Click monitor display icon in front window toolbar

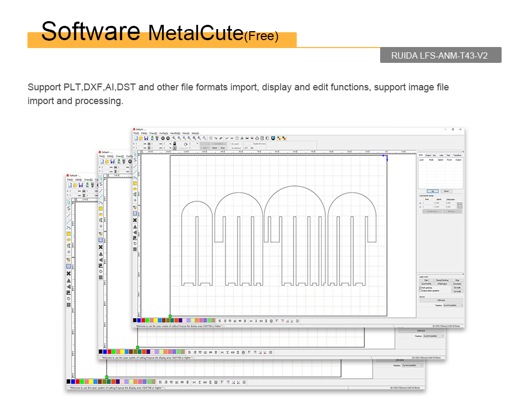pyautogui.click(x=273, y=138)
